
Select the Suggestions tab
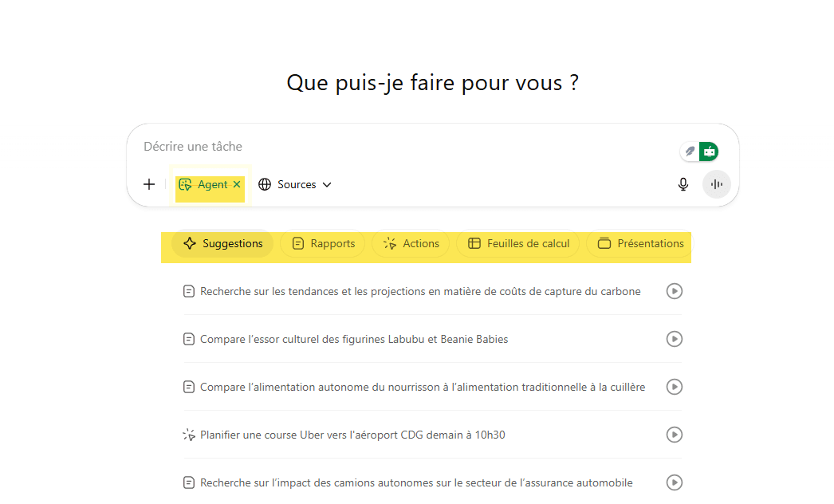point(223,243)
